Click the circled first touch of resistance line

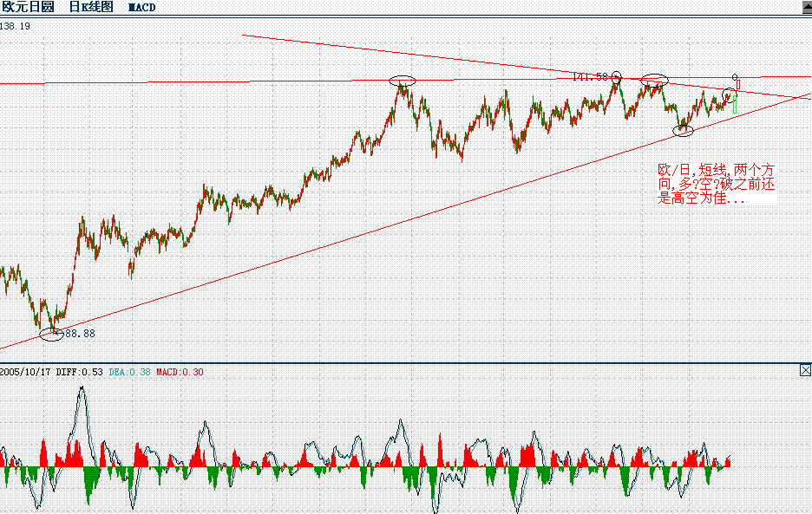(x=403, y=82)
